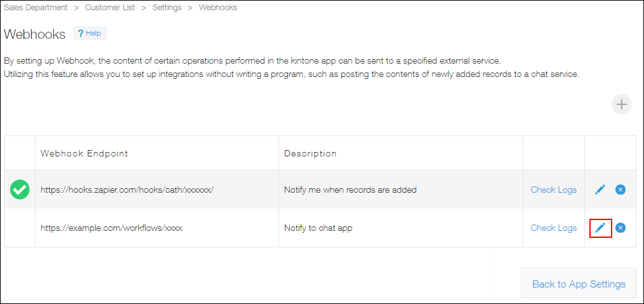Click the Webhooks breadcrumb item
This screenshot has height=304, width=644.
pos(218,8)
